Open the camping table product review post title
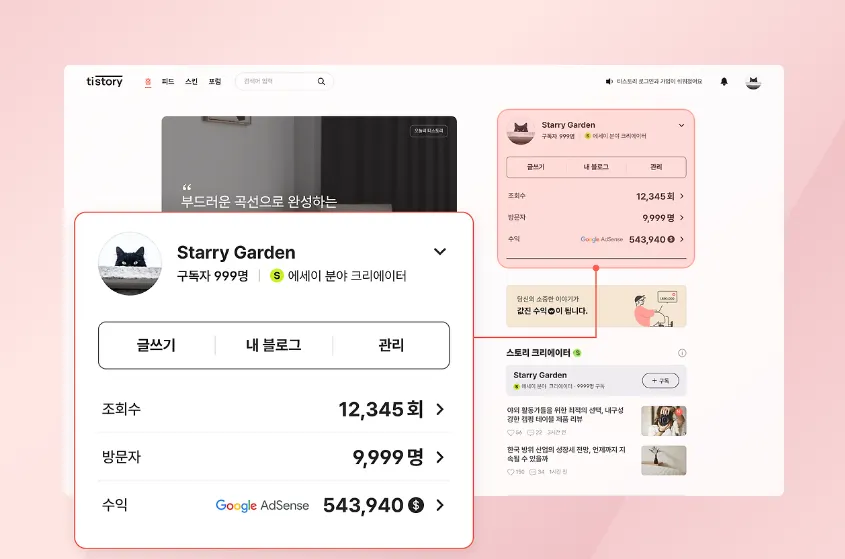Screen dimensions: 845x559 565,415
